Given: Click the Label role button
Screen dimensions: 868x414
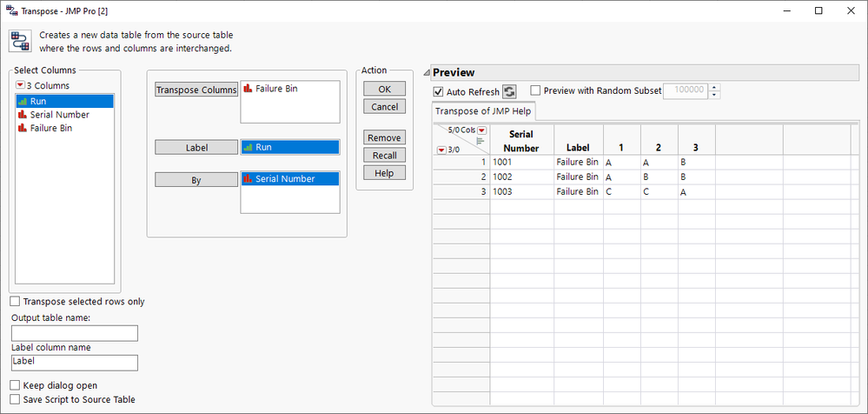Looking at the screenshot, I should coord(196,147).
